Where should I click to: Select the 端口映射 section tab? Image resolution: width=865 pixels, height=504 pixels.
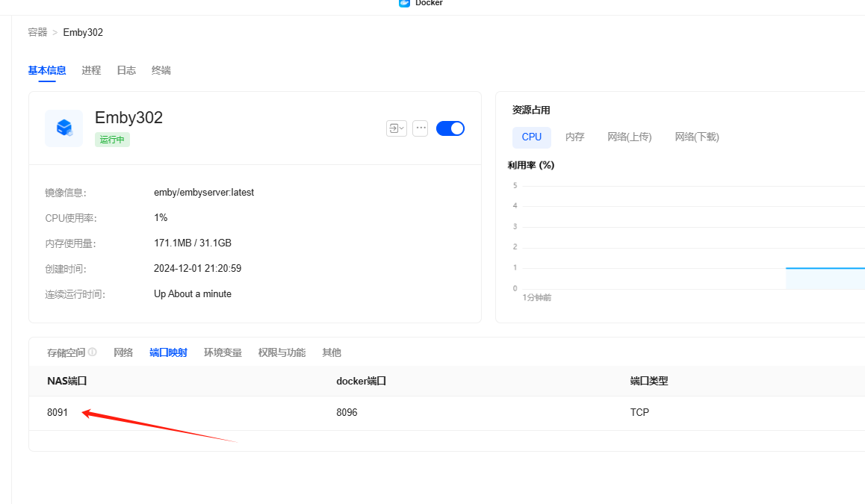click(168, 352)
